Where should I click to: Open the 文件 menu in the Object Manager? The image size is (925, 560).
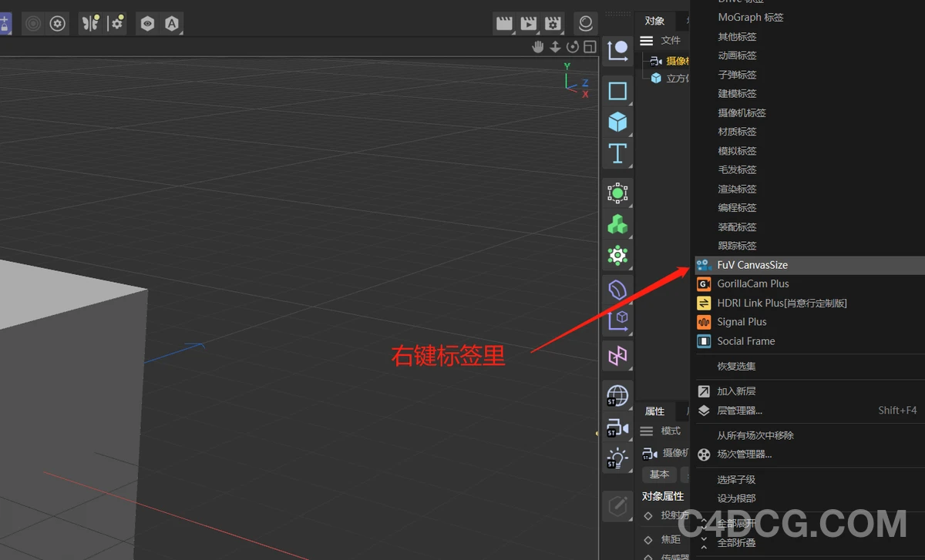(x=669, y=40)
